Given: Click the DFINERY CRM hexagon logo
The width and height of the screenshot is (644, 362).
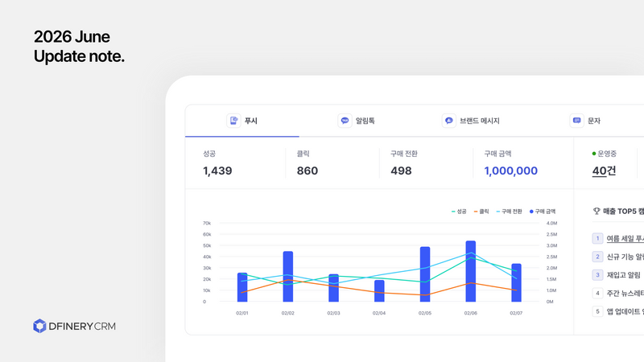Looking at the screenshot, I should tap(39, 326).
